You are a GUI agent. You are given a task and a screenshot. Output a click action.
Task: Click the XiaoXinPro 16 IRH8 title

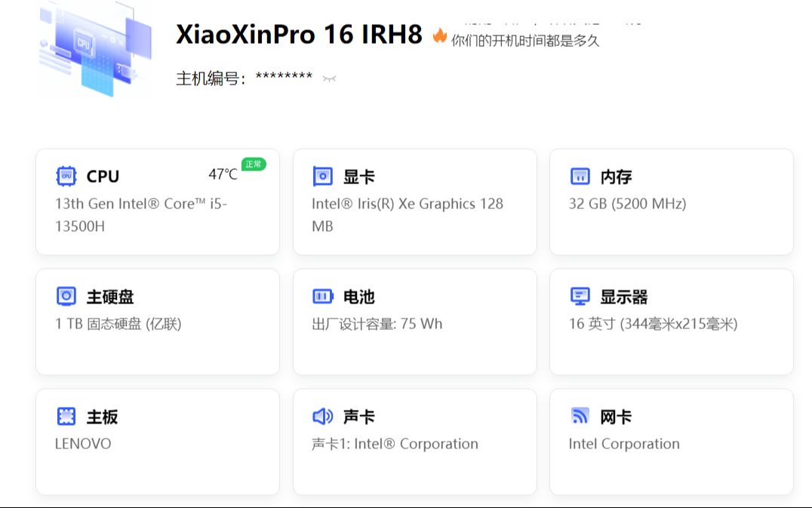(x=297, y=35)
